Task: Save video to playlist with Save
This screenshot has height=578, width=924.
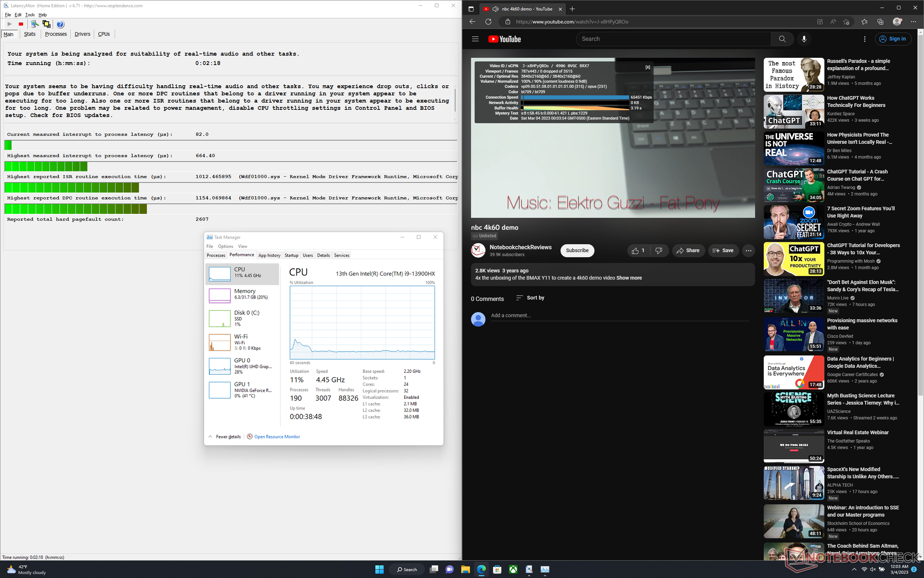Action: click(723, 250)
